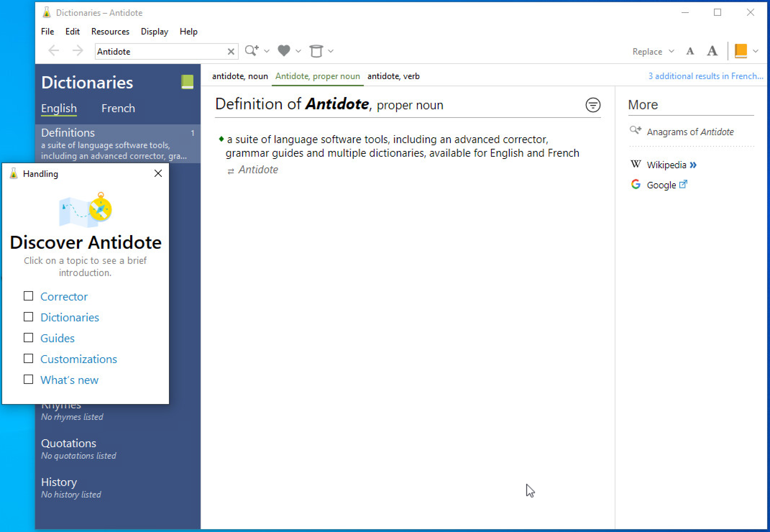
Task: Expand the orange book dropdown arrow
Action: click(756, 51)
